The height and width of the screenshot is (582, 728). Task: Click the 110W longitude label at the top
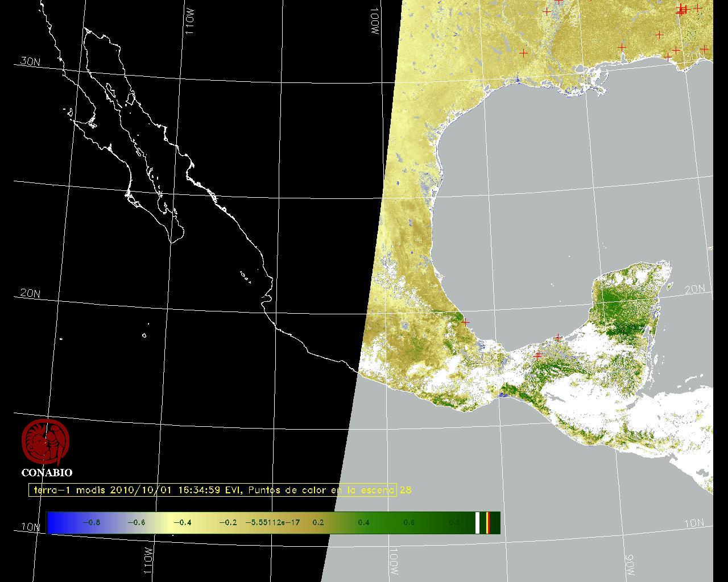point(191,22)
